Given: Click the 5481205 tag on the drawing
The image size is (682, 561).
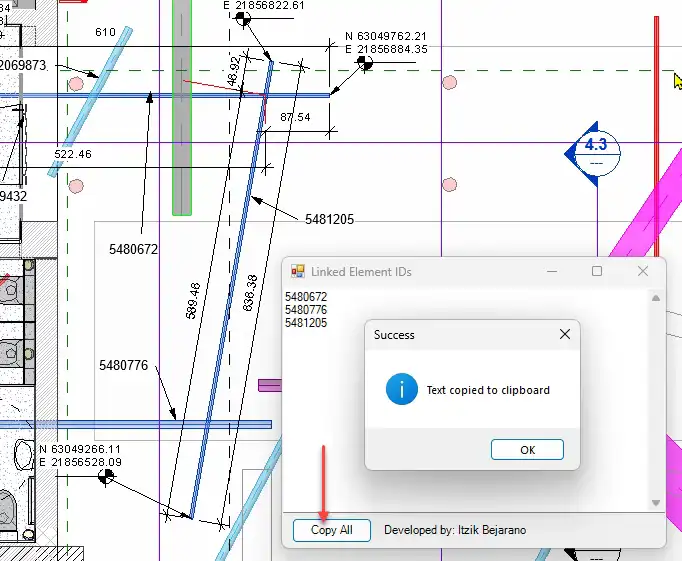Looking at the screenshot, I should [x=329, y=219].
